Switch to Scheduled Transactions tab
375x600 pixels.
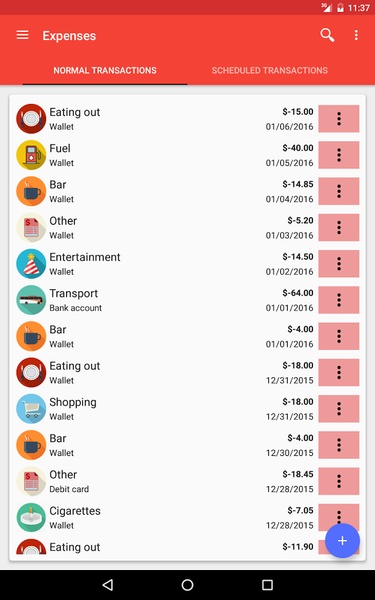coord(270,70)
